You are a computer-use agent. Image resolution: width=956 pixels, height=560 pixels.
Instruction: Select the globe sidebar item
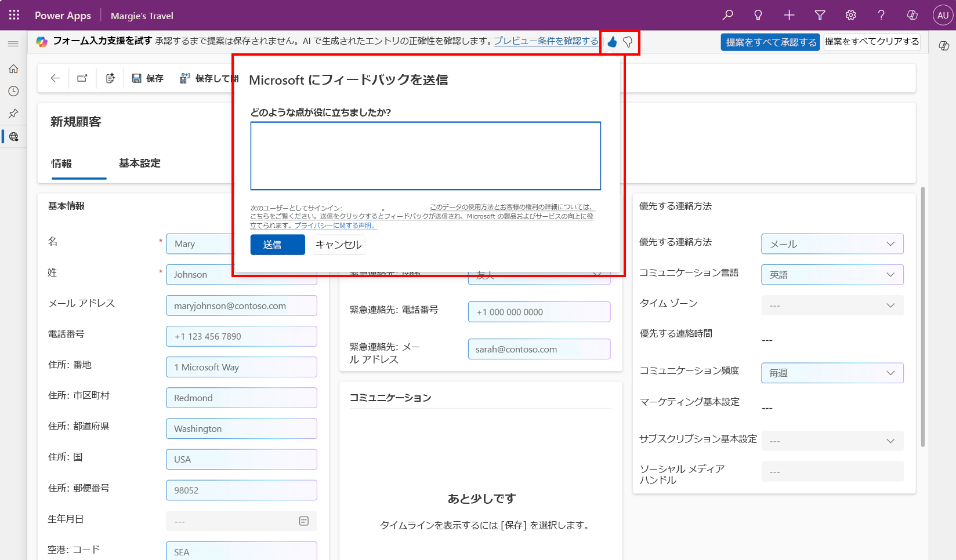click(13, 137)
